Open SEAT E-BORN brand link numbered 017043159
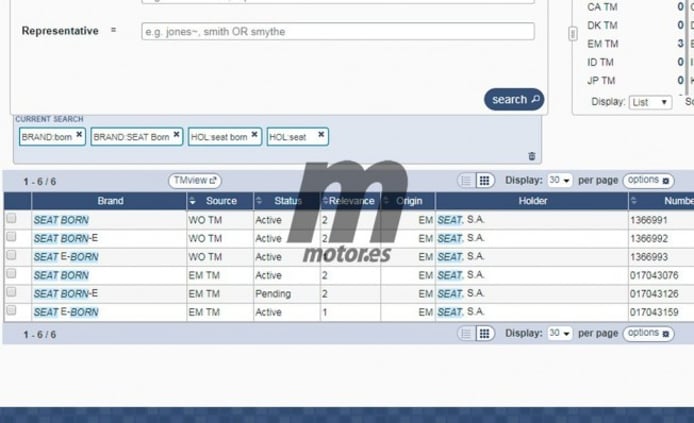 coord(66,312)
